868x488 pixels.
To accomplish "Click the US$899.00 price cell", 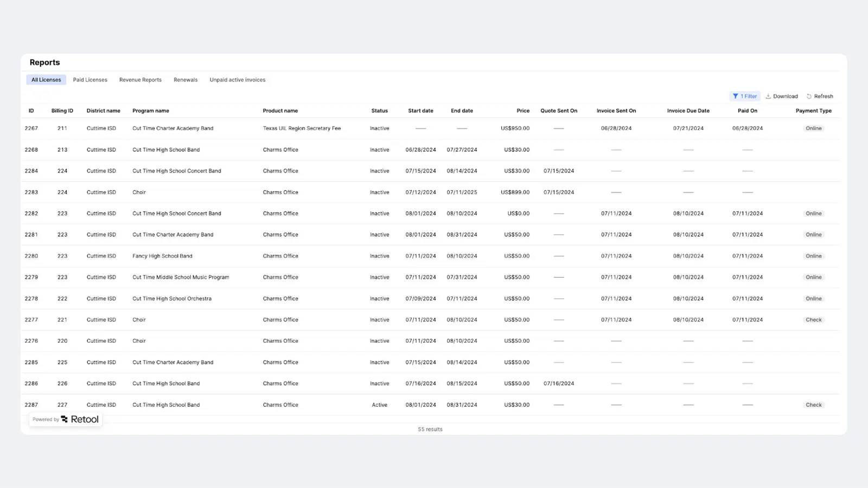I will point(515,192).
